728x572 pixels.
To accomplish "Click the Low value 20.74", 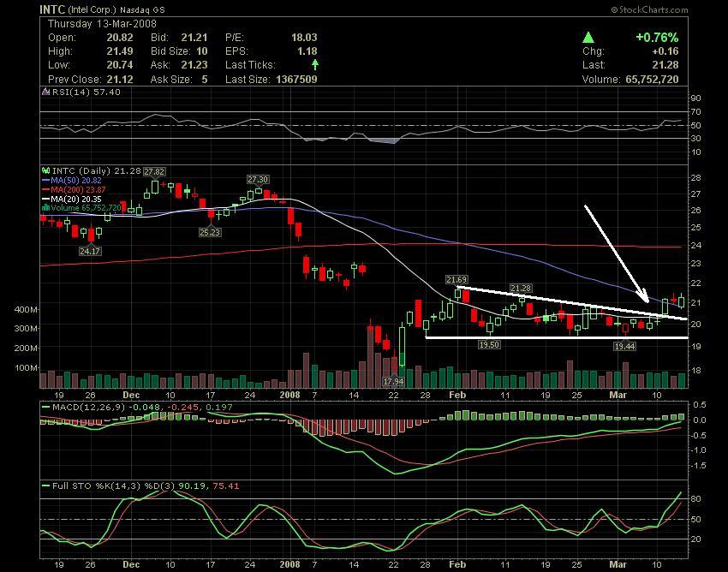I will click(x=120, y=65).
